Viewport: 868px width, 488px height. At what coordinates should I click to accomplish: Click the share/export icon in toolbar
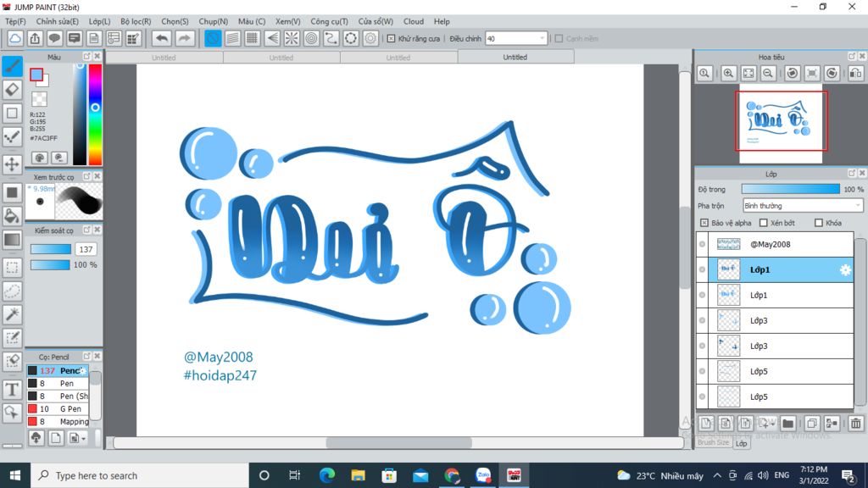(35, 38)
